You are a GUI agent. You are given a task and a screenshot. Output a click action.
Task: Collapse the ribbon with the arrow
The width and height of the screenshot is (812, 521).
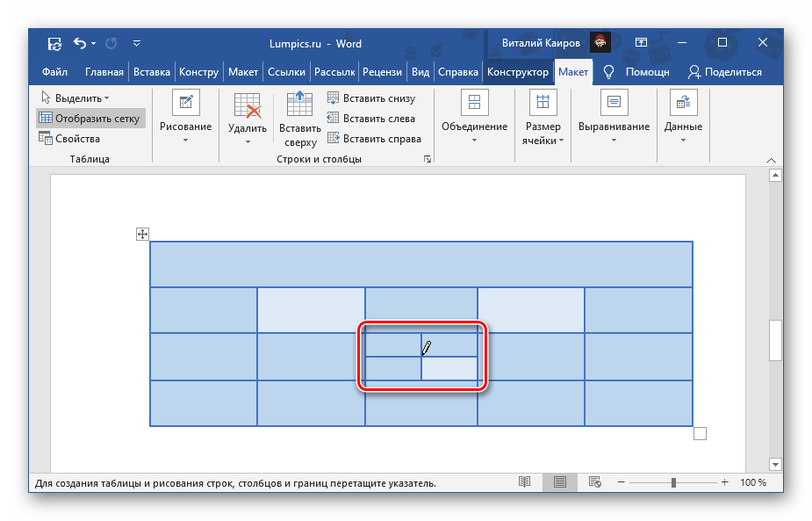click(772, 160)
